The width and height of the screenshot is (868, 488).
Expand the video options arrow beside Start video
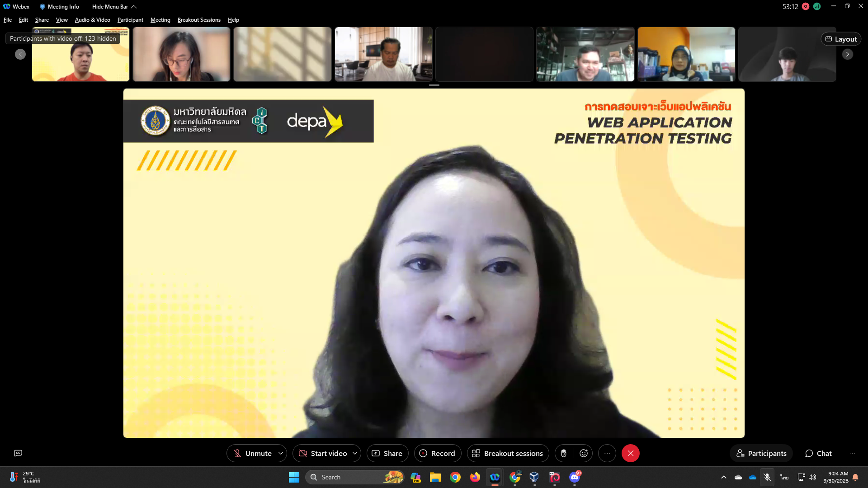tap(355, 453)
